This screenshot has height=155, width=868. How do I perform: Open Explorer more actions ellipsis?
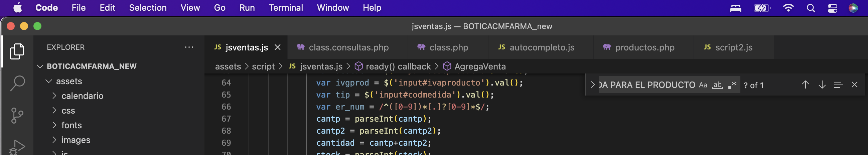coord(189,47)
